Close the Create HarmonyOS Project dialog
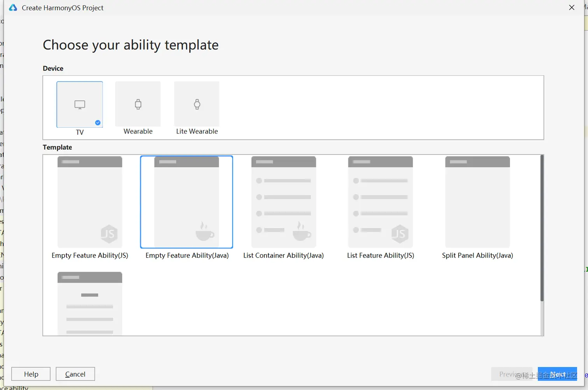 tap(572, 8)
